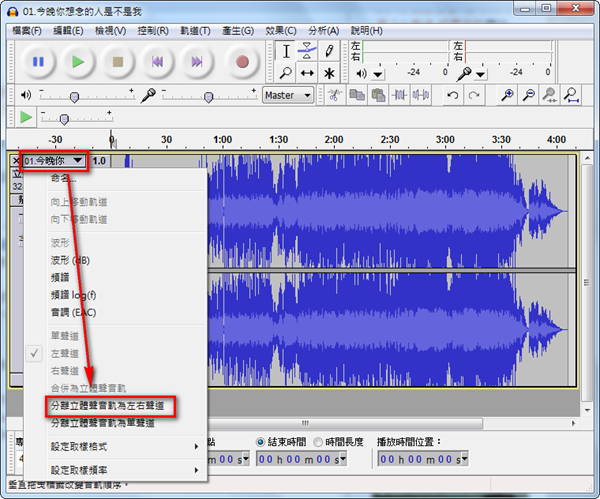Click the Stop playback button
Viewport: 600px width, 499px height.
click(118, 62)
